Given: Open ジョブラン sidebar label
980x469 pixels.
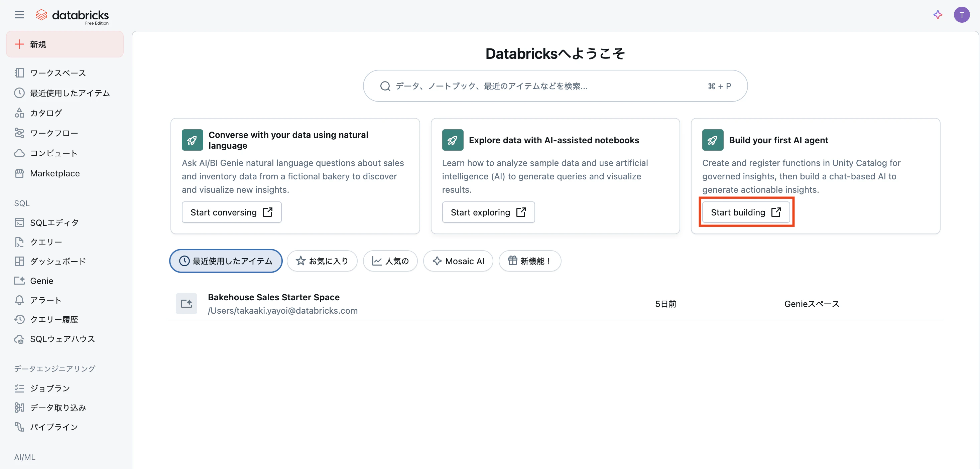Looking at the screenshot, I should 50,388.
